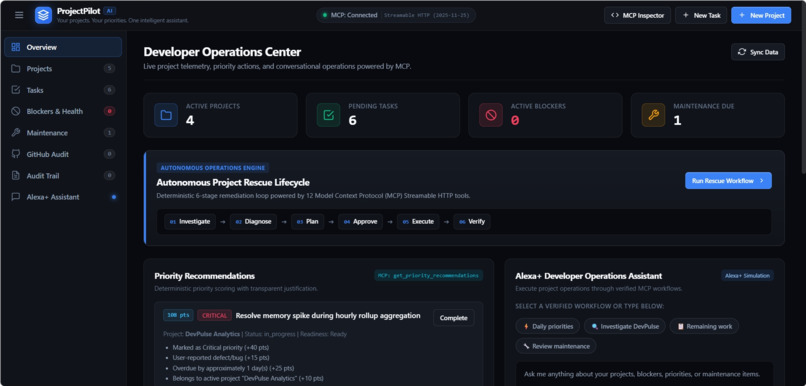
Task: Click the AI badge next to ProjectPilot
Action: [109, 10]
